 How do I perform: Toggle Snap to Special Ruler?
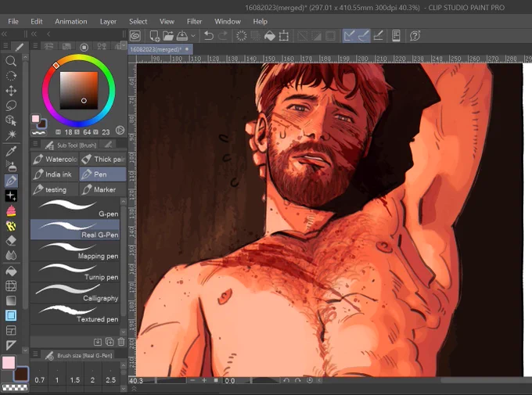[x=364, y=36]
